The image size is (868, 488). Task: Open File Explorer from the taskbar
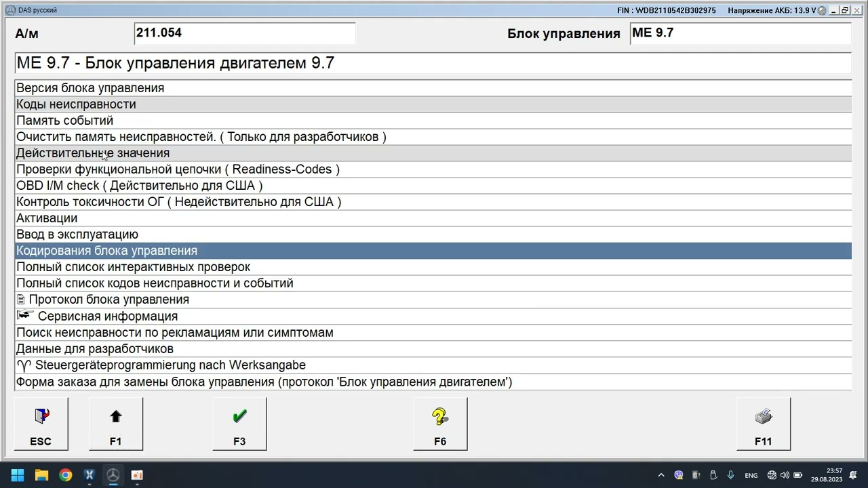click(41, 475)
